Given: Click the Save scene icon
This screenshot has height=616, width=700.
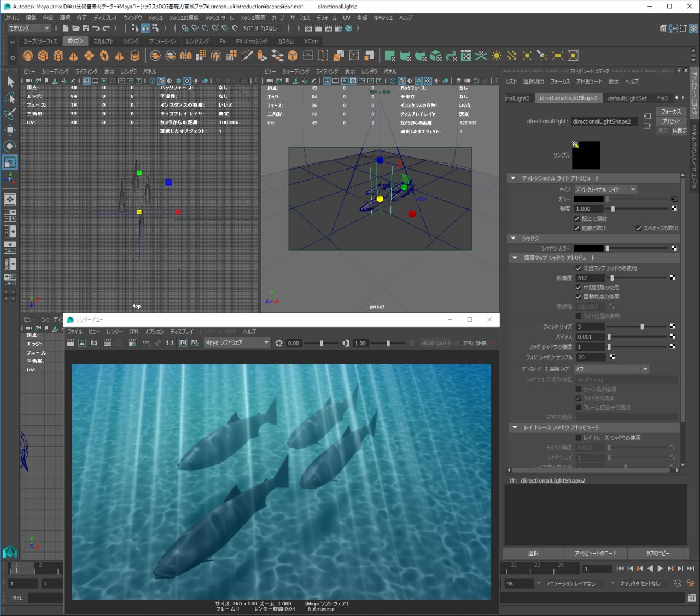Looking at the screenshot, I should pyautogui.click(x=86, y=28).
